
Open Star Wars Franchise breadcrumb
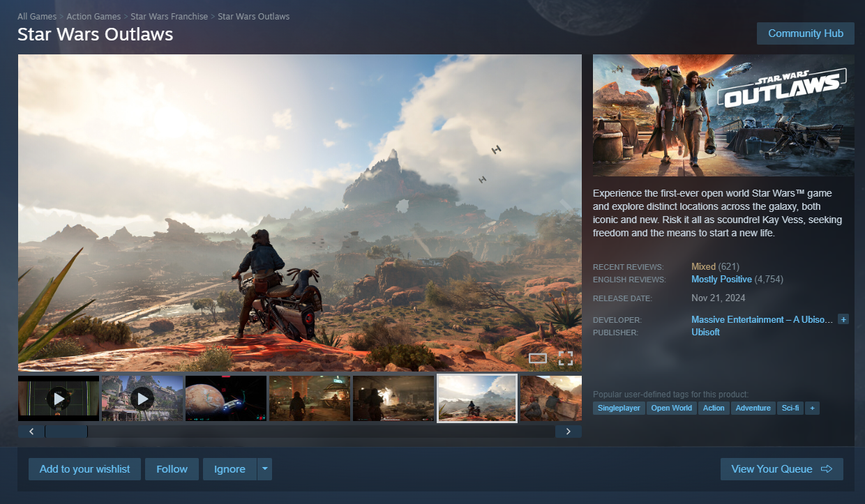[169, 16]
